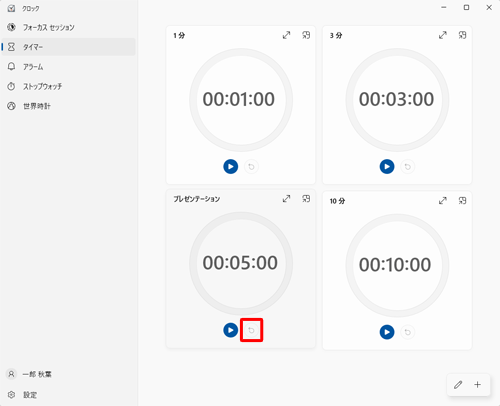This screenshot has width=500, height=406.
Task: Reset the 10 分 timer
Action: 408,332
